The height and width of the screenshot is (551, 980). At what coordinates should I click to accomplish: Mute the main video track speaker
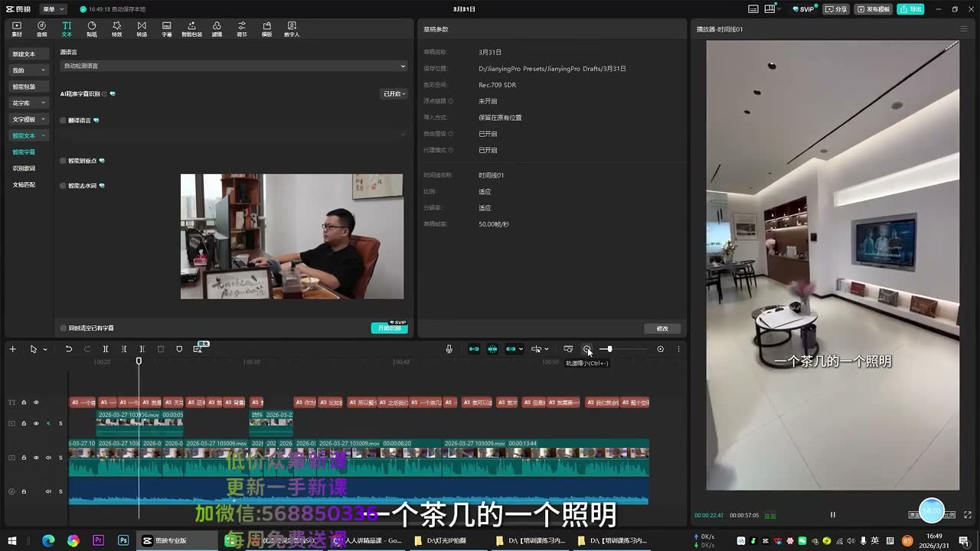coord(48,458)
